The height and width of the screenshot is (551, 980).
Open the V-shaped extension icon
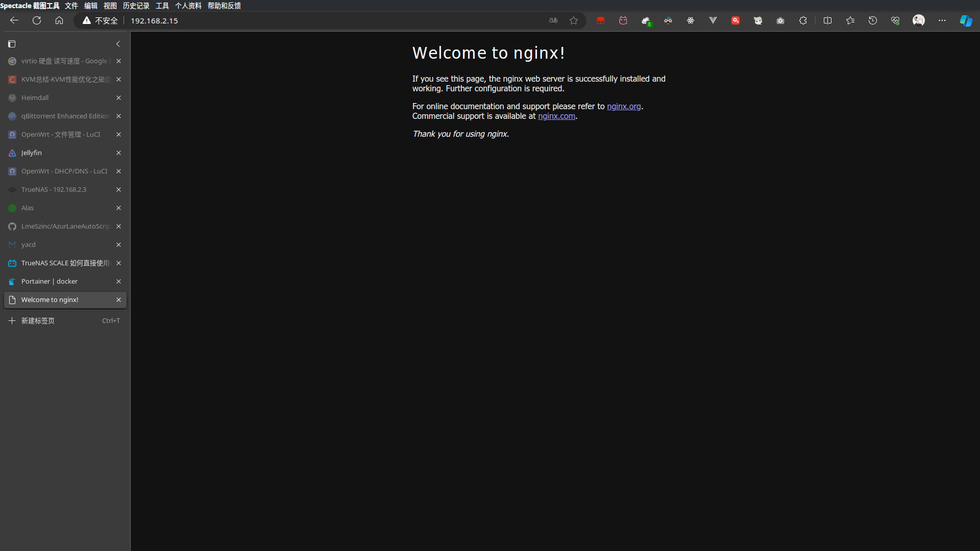pos(713,20)
